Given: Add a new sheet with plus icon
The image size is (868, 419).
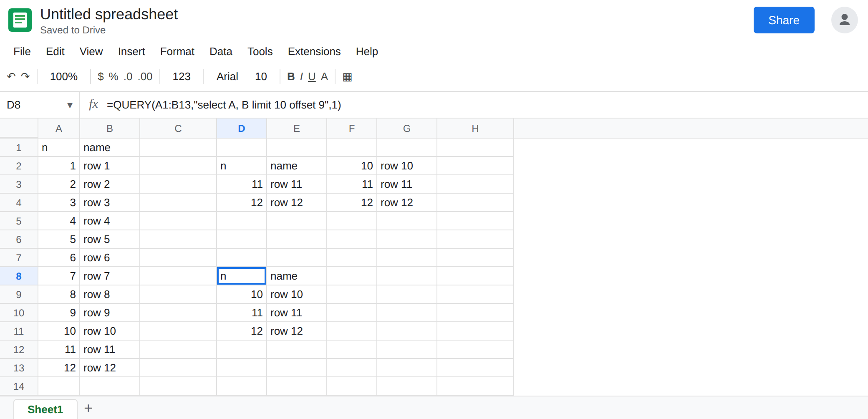Looking at the screenshot, I should (x=88, y=408).
